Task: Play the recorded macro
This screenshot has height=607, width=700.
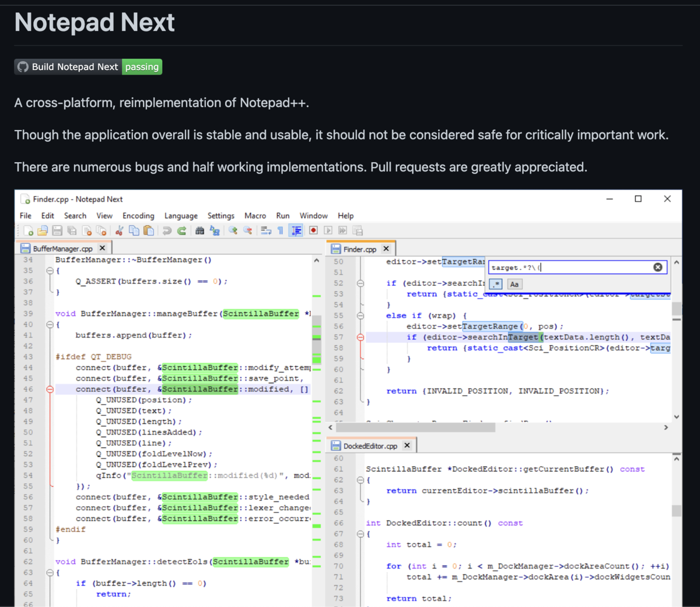Action: tap(327, 230)
